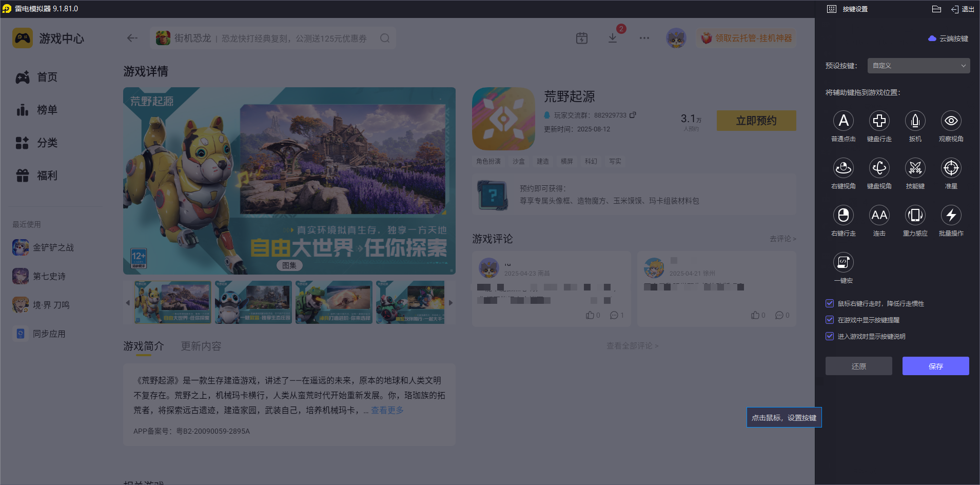
Task: Select the 一键宏 macro script icon
Action: 843,263
